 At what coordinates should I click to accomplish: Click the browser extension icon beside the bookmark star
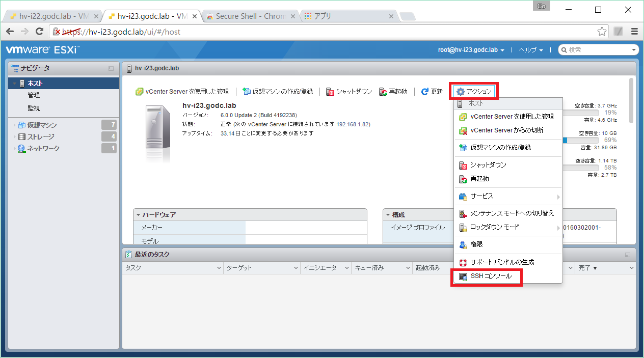618,32
